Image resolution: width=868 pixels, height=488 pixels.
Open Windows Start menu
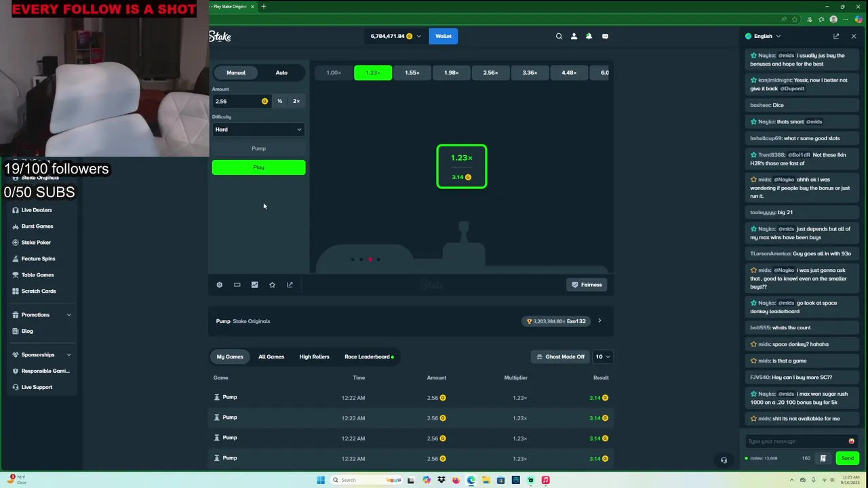pos(320,480)
